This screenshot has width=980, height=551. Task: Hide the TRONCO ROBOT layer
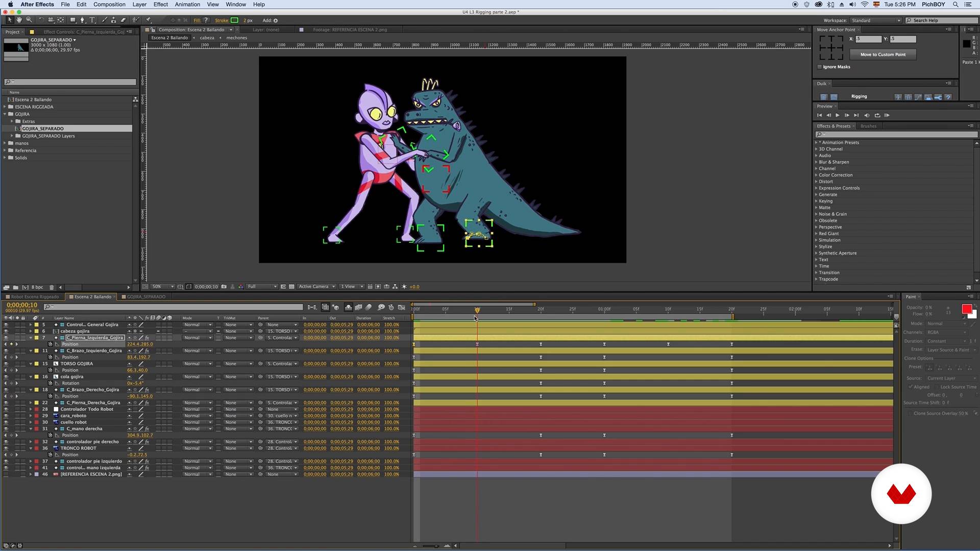(6, 448)
